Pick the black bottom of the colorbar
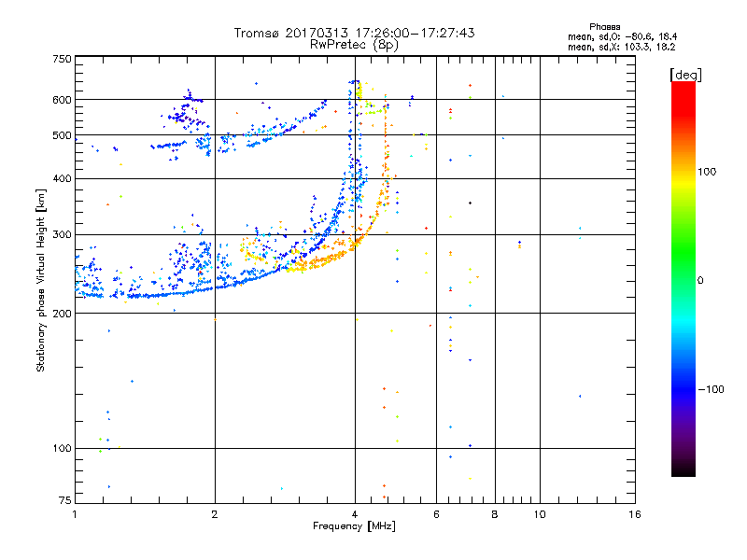The height and width of the screenshot is (560, 747). 684,471
